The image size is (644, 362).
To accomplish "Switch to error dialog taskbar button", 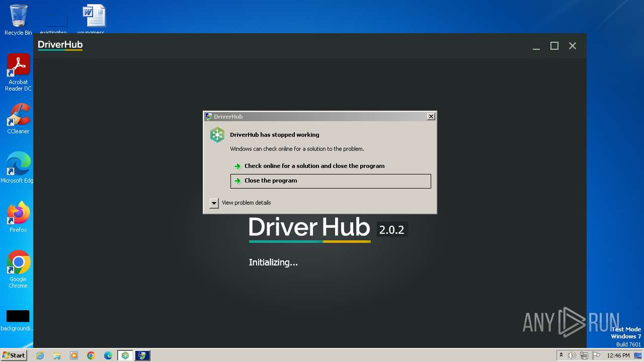I will [x=142, y=355].
